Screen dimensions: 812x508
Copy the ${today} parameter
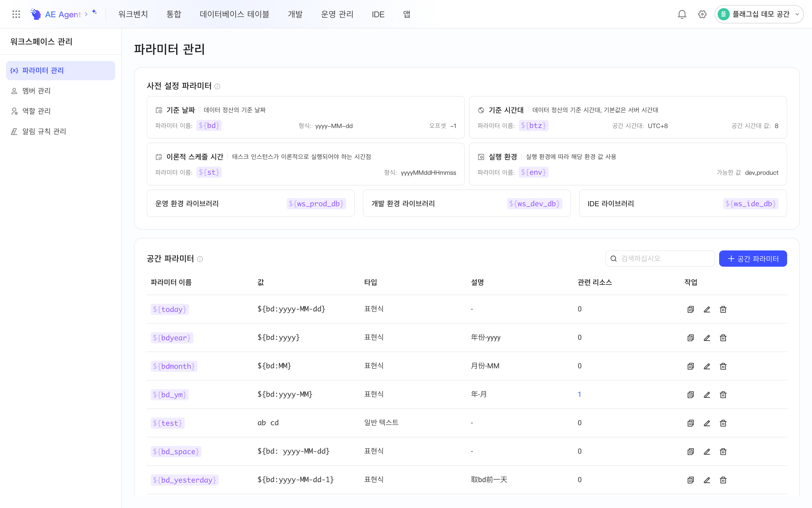click(x=690, y=309)
